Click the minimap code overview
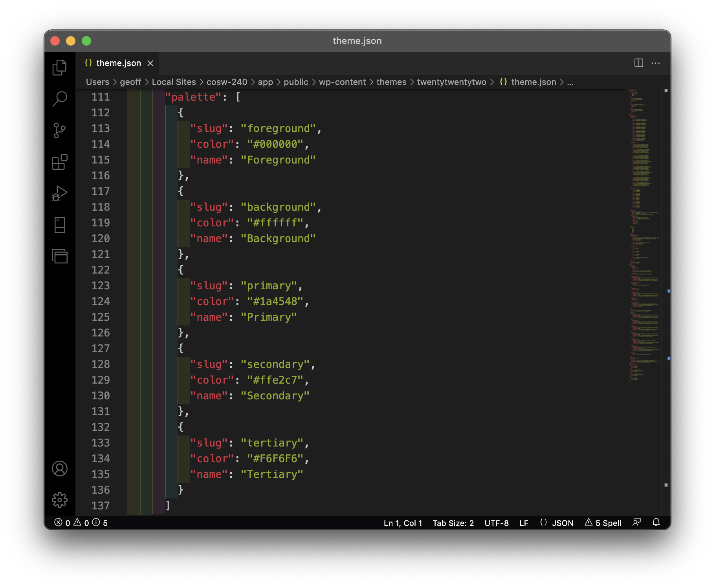The width and height of the screenshot is (715, 588). (644, 236)
